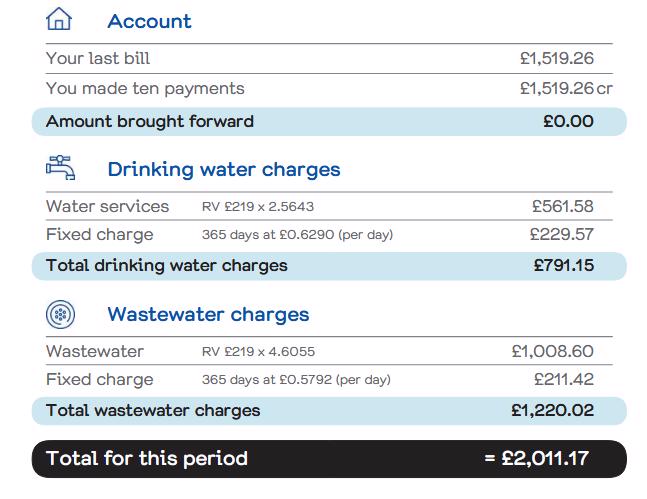Image resolution: width=647 pixels, height=499 pixels.
Task: Click the water tap icon
Action: 60,168
